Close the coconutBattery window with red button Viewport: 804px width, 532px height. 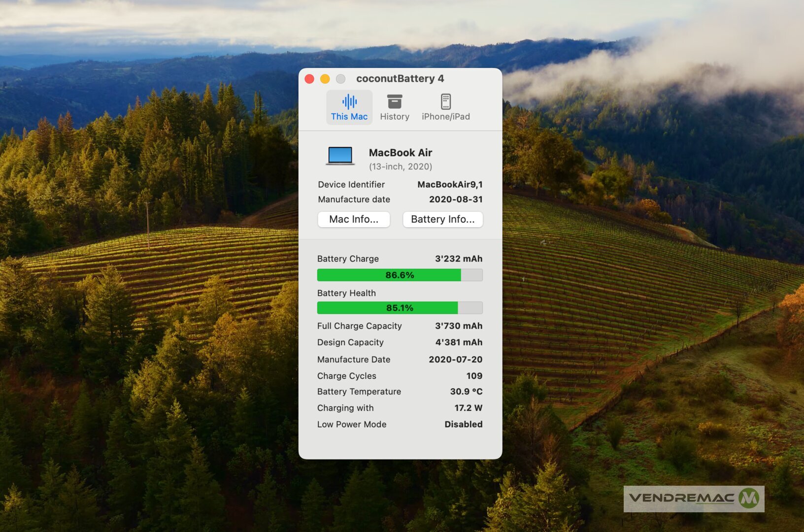309,79
